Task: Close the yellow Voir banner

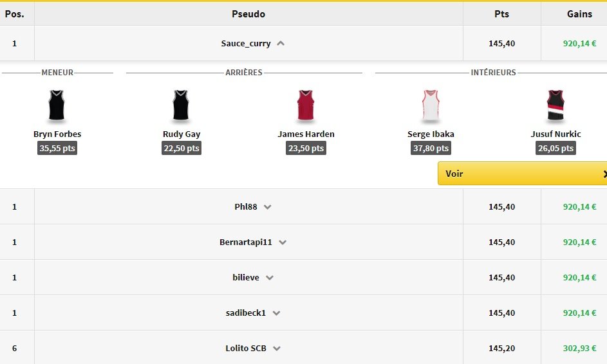Action: [x=604, y=174]
